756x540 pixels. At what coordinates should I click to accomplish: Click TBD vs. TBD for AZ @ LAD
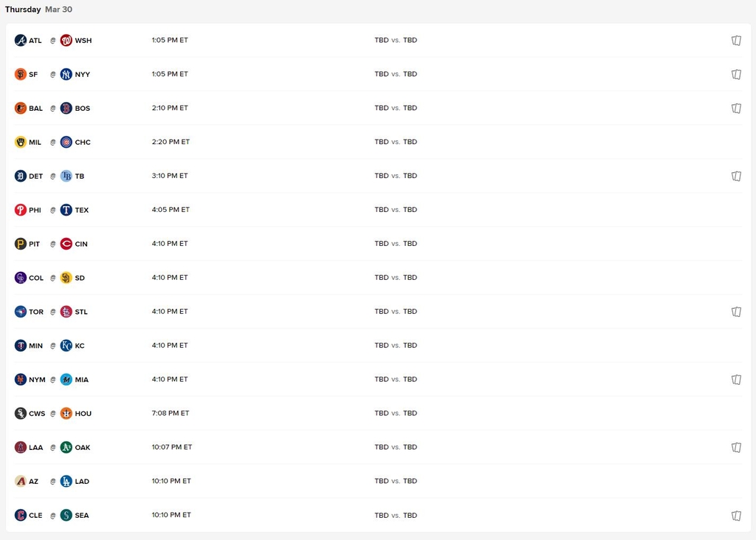(x=396, y=481)
